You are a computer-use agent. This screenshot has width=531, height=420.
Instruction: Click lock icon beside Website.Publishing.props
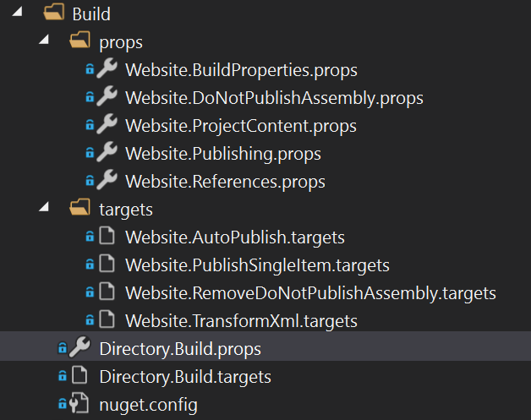tap(90, 154)
